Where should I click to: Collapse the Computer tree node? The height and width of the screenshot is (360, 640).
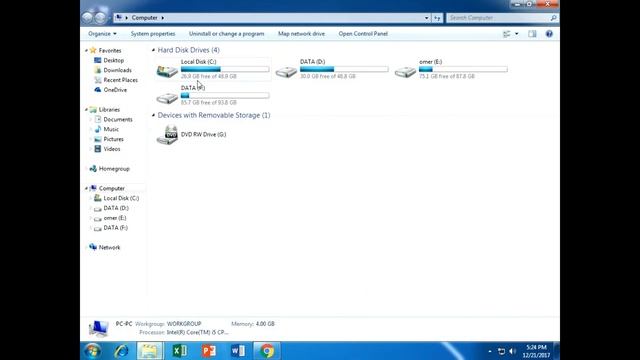86,189
